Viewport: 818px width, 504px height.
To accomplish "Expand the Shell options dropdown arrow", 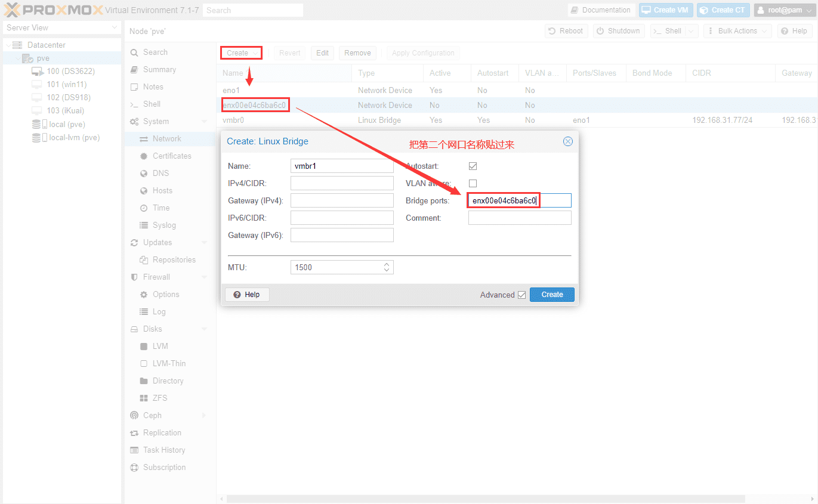I will 692,31.
